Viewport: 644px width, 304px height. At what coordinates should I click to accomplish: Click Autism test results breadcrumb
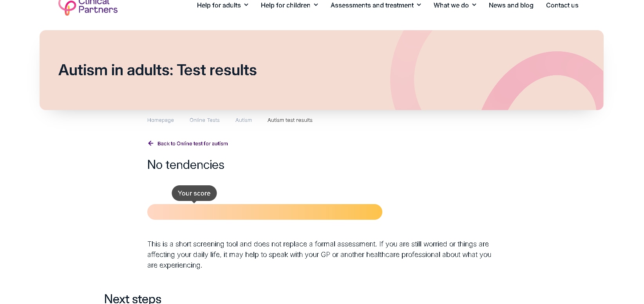290,120
